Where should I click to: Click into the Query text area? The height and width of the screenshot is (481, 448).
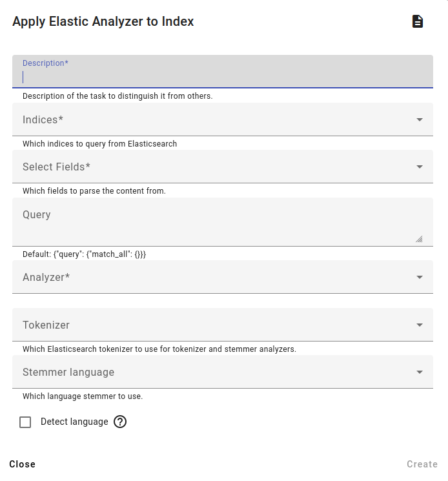point(223,222)
